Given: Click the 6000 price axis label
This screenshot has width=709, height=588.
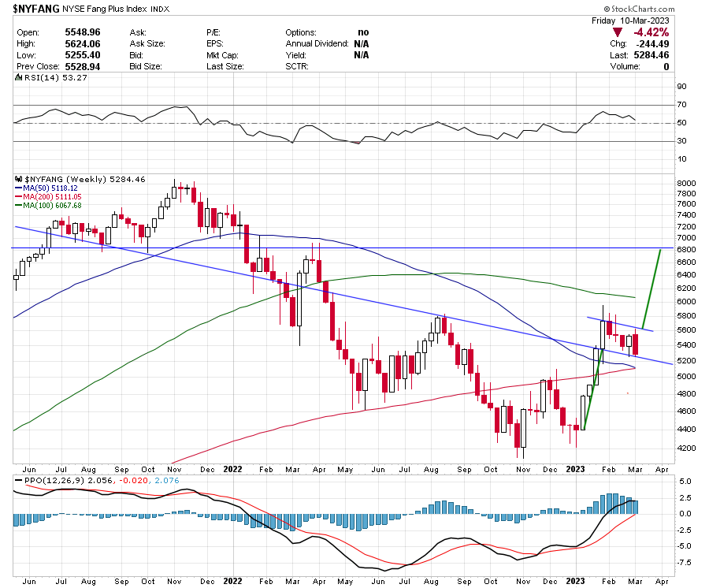Looking at the screenshot, I should pos(686,301).
